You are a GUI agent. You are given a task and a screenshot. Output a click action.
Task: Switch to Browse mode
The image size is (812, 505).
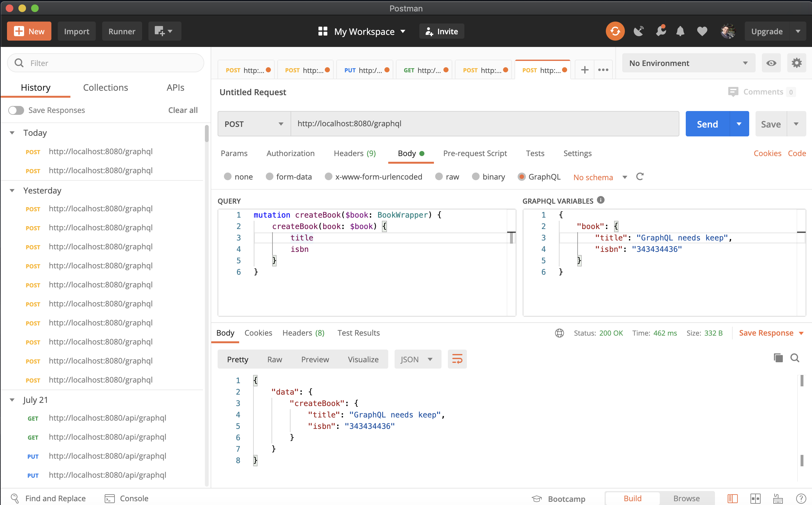686,498
